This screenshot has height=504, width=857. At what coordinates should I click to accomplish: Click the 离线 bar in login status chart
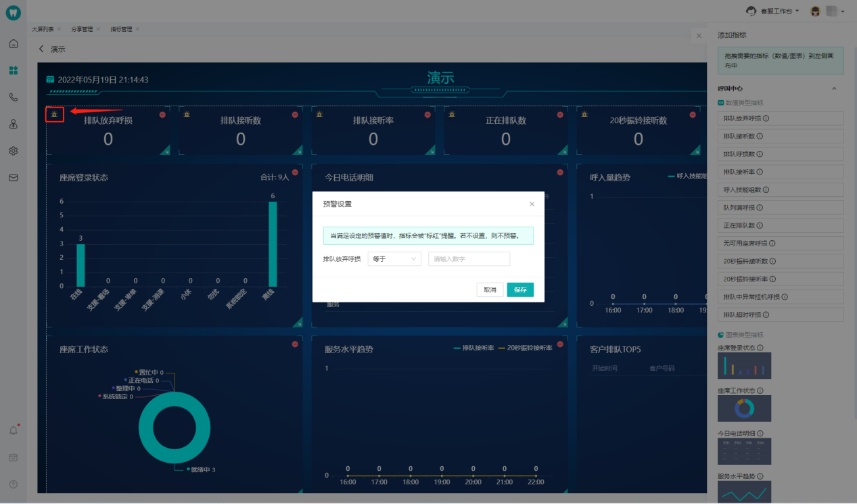coord(273,244)
